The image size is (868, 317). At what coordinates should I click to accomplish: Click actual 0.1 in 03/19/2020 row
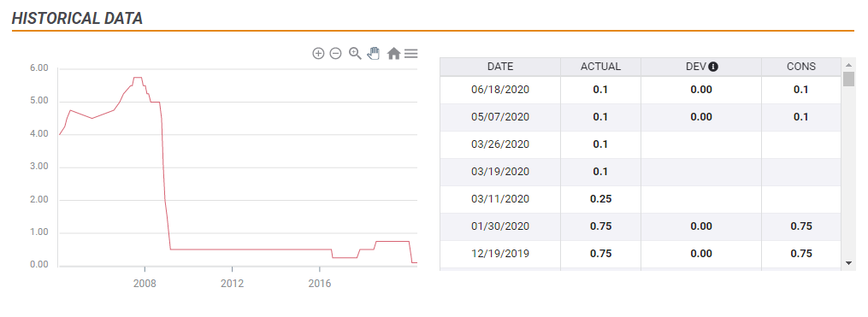pos(600,172)
